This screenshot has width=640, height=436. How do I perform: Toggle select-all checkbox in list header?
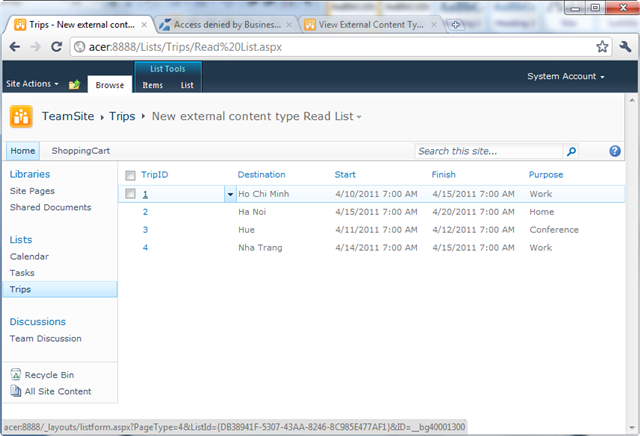130,176
